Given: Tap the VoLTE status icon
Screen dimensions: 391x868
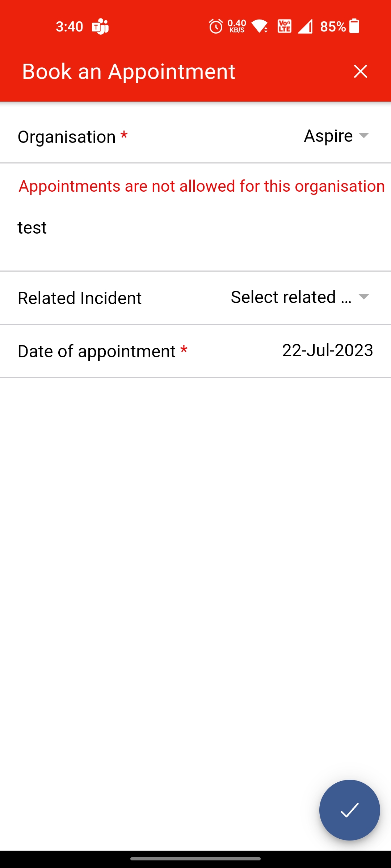Looking at the screenshot, I should 284,26.
